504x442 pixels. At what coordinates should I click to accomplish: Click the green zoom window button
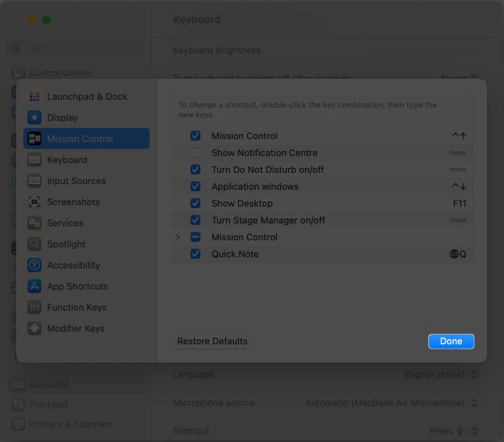pyautogui.click(x=46, y=20)
